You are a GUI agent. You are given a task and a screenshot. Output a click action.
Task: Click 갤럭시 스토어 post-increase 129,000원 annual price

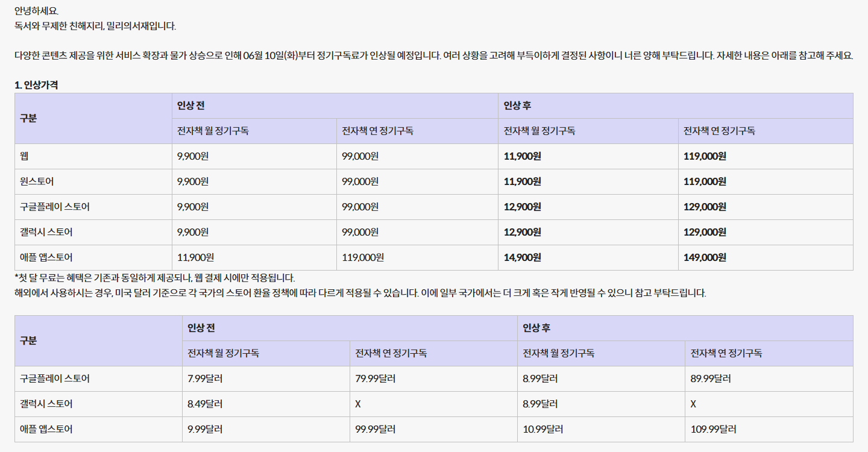point(705,232)
